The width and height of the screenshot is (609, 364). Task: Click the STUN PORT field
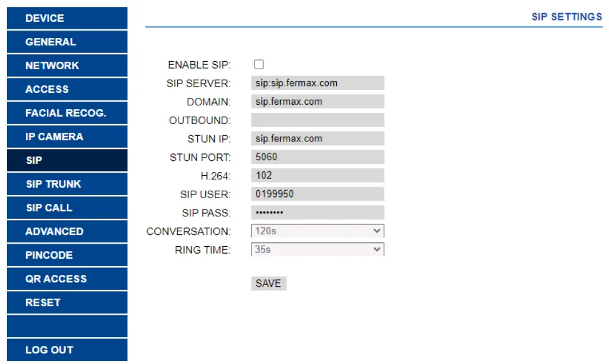point(318,157)
